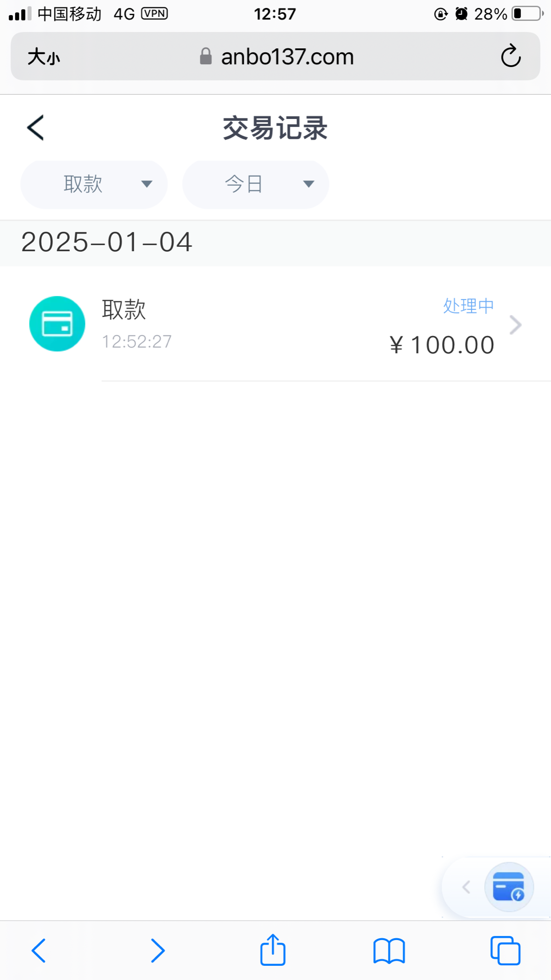Viewport: 551px width, 980px height.
Task: Expand withdrawal details with right chevron
Action: pyautogui.click(x=516, y=325)
